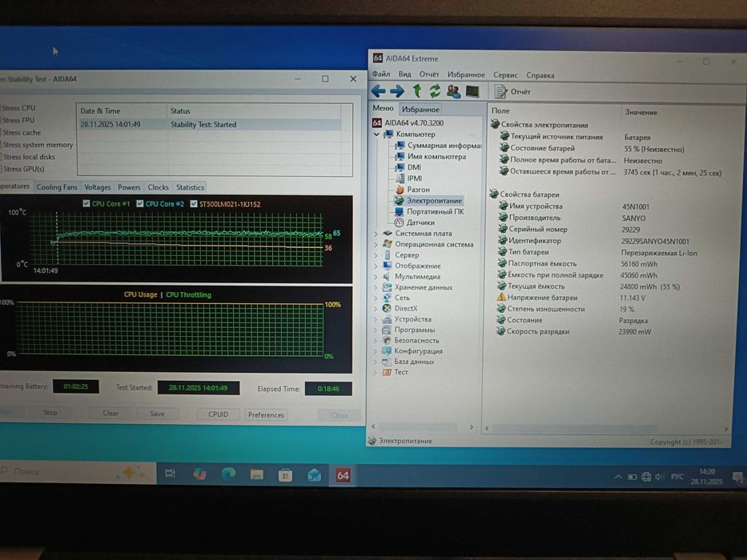The height and width of the screenshot is (560, 747).
Task: Open the Cooling Fans tab
Action: pos(57,187)
